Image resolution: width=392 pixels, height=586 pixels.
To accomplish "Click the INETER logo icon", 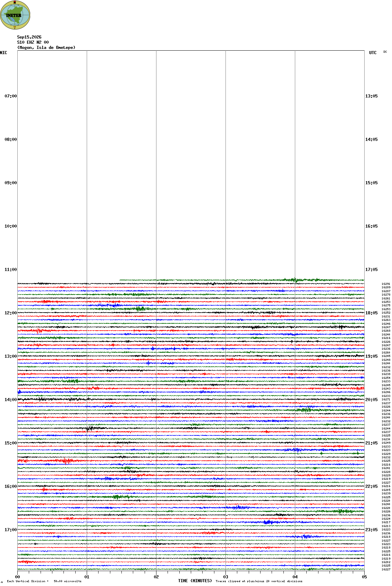I will (x=15, y=15).
